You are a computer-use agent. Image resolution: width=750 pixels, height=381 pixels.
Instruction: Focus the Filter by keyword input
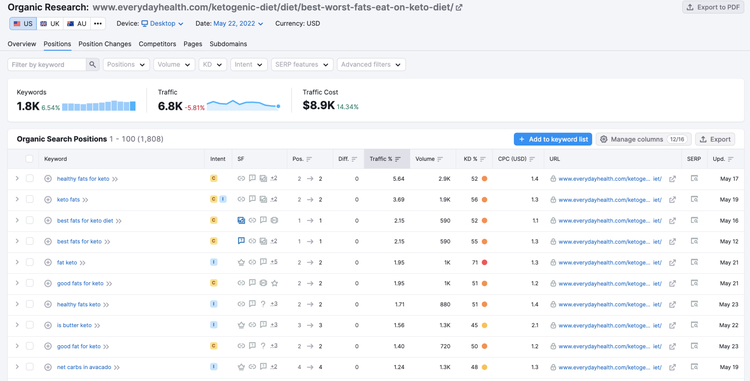click(47, 65)
